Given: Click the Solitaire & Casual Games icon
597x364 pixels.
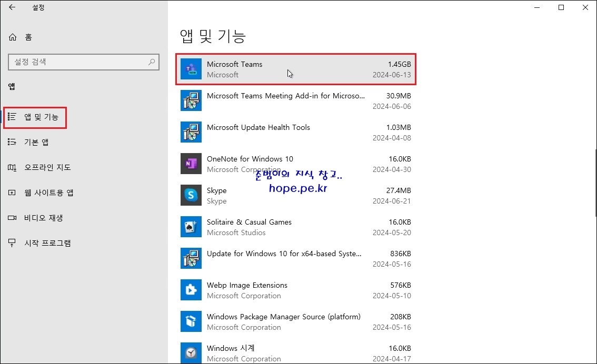Looking at the screenshot, I should (x=191, y=227).
